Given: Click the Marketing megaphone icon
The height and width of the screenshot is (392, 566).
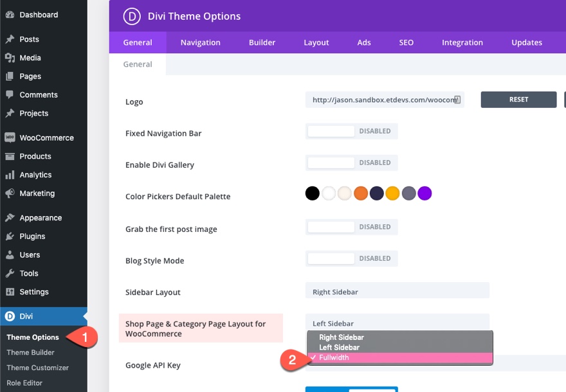Looking at the screenshot, I should click(x=10, y=193).
